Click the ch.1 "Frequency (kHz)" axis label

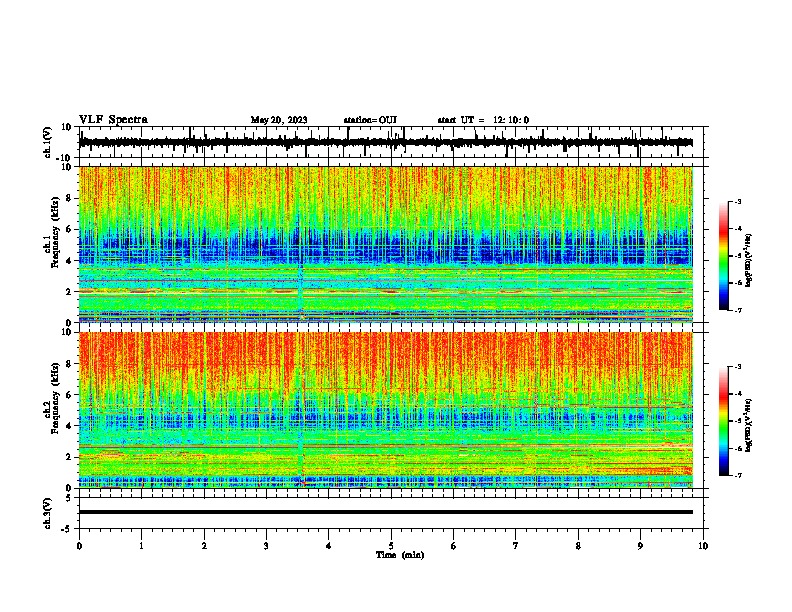click(55, 233)
